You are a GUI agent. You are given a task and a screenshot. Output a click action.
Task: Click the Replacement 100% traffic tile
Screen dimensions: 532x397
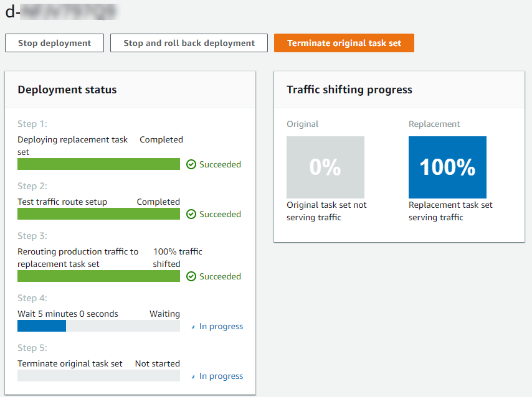(447, 167)
